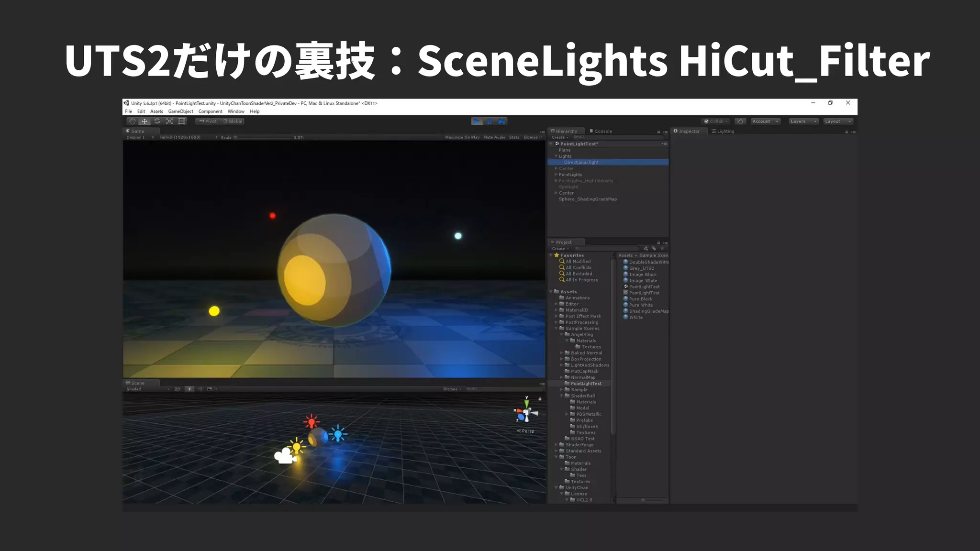Toggle scene gizmo rotation lock
Viewport: 980px width, 551px height.
(x=540, y=398)
